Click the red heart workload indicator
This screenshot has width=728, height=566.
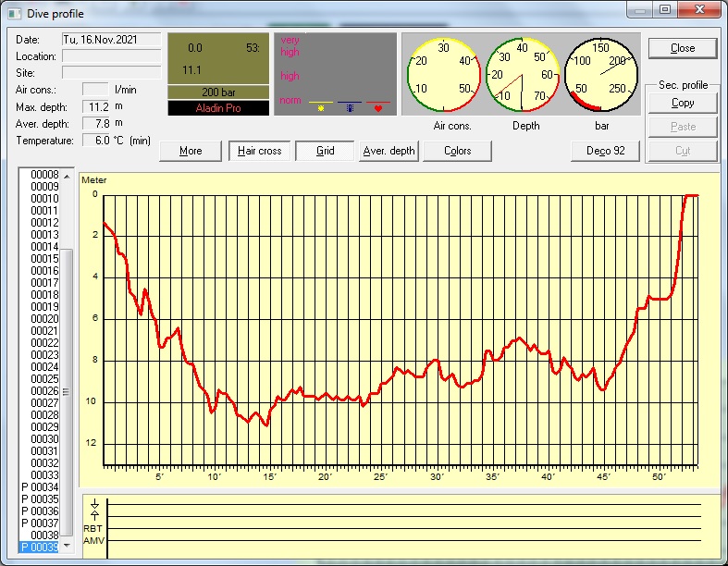click(378, 108)
